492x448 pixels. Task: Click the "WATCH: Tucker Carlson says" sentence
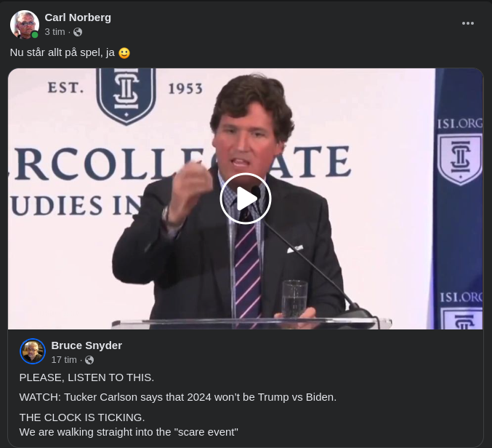(177, 397)
